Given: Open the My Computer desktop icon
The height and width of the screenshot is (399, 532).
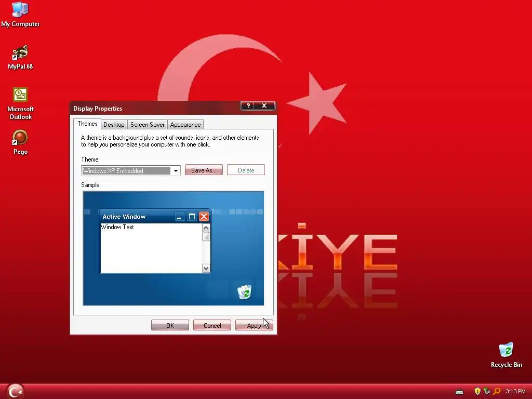Looking at the screenshot, I should pos(20,14).
